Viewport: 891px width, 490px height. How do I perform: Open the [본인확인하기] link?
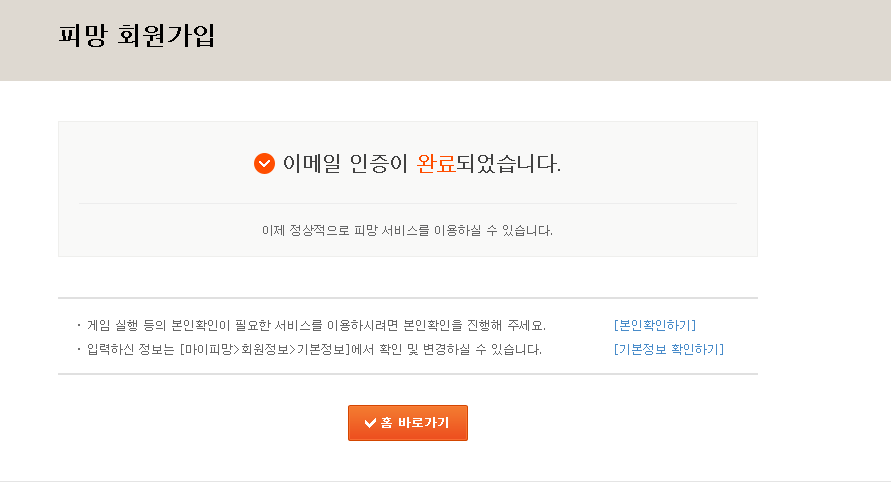pos(654,325)
